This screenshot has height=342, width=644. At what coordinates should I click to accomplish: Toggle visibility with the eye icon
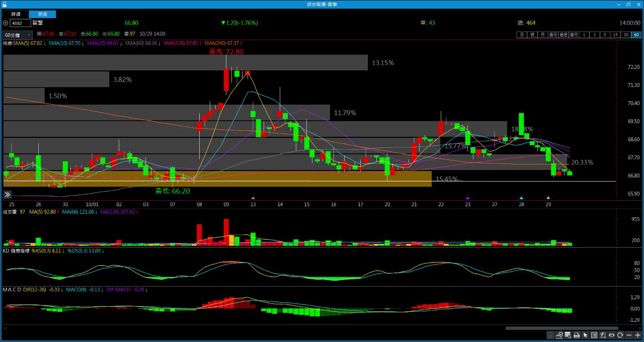612,335
